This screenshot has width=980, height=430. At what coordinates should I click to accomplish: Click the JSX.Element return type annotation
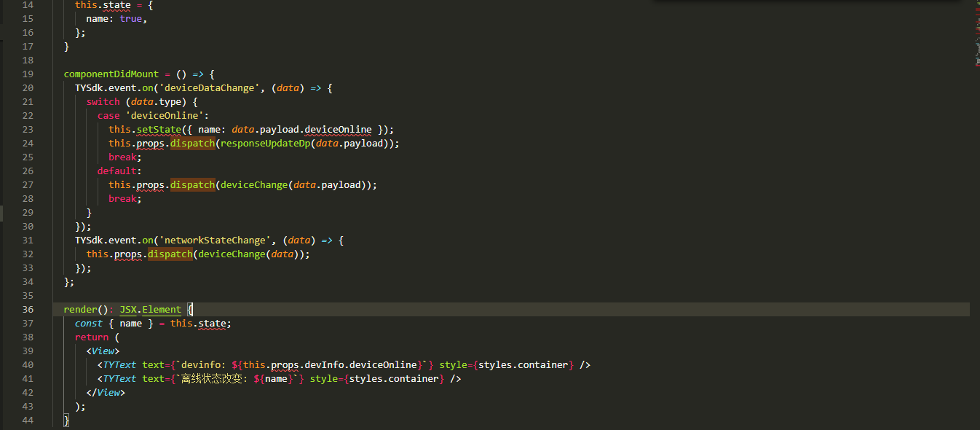point(149,309)
